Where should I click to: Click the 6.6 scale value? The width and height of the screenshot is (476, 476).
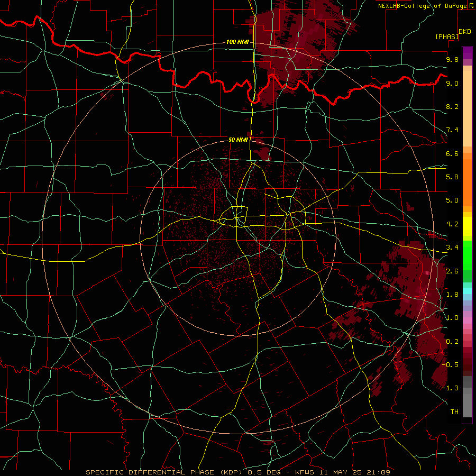(x=452, y=153)
